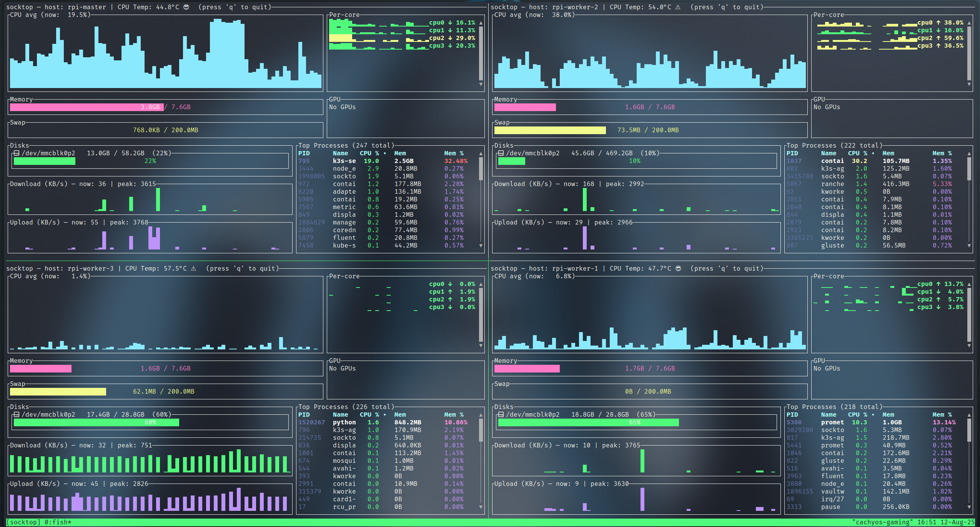
Task: Click the disk icon beside /dev/mmcblk0p2 on rpi-master
Action: click(x=16, y=153)
